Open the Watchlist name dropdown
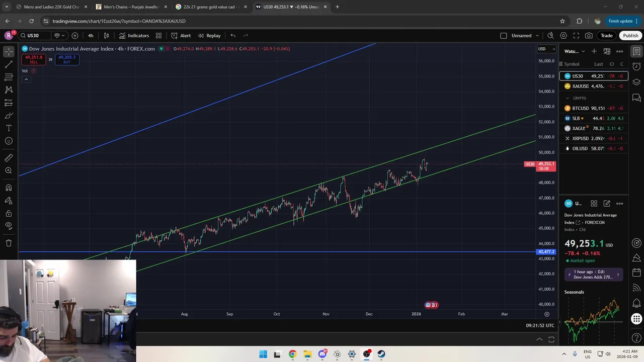This screenshot has height=362, width=644. click(575, 51)
